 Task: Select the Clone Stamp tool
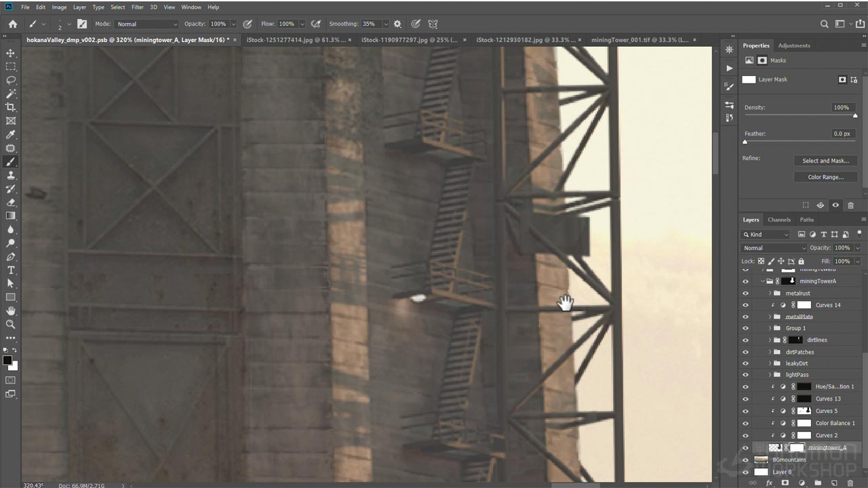point(11,176)
